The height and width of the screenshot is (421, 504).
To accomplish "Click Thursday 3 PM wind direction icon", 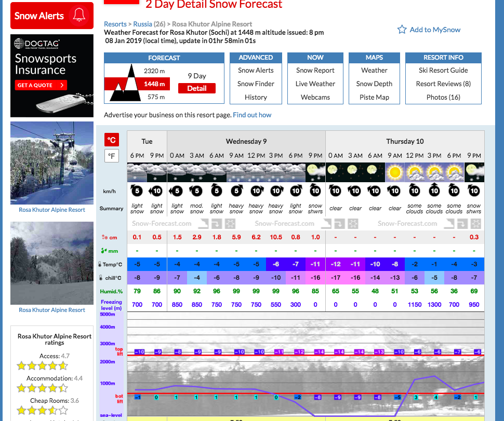I will tap(434, 190).
